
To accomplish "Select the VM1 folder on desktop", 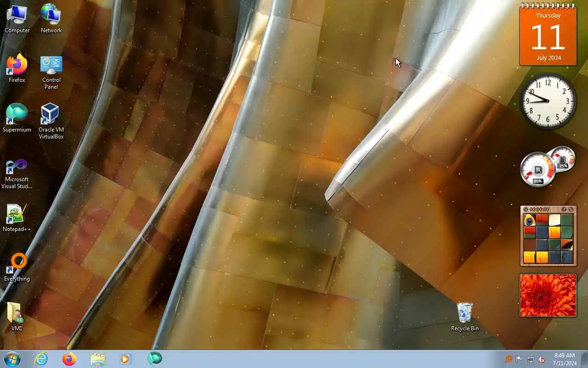I will [17, 316].
